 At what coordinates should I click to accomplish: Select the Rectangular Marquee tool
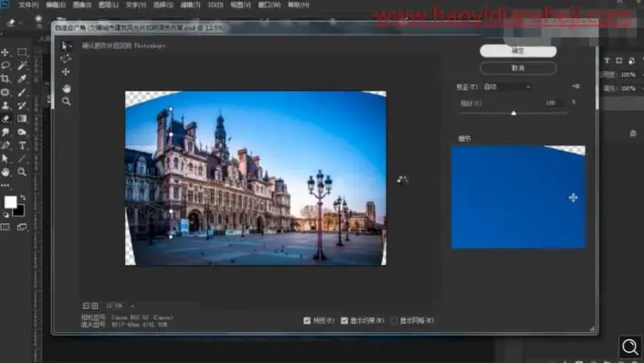22,52
